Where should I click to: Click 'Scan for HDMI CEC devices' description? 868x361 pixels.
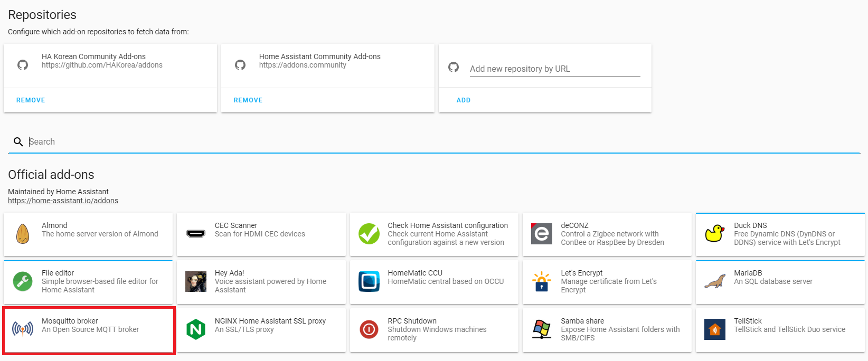(260, 234)
